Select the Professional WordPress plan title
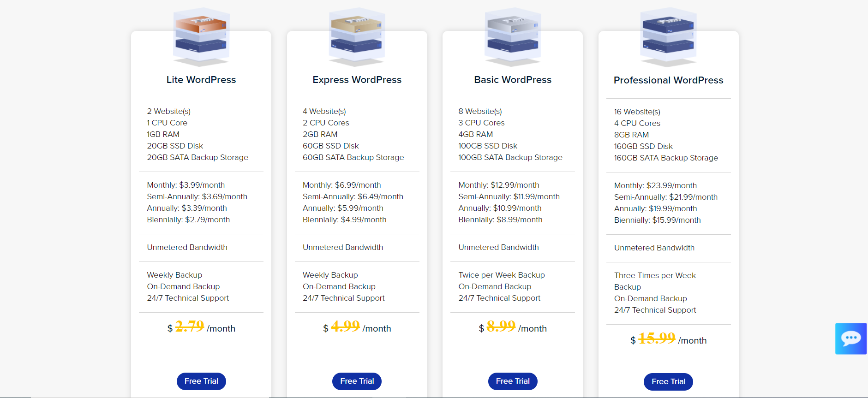The height and width of the screenshot is (398, 868). (x=668, y=80)
